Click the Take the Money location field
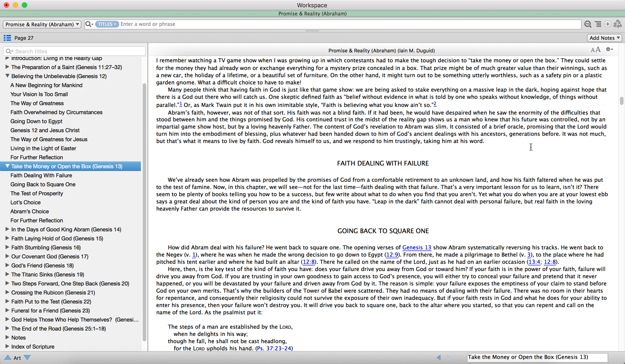Screen dimensions: 625x364 click(x=537, y=357)
